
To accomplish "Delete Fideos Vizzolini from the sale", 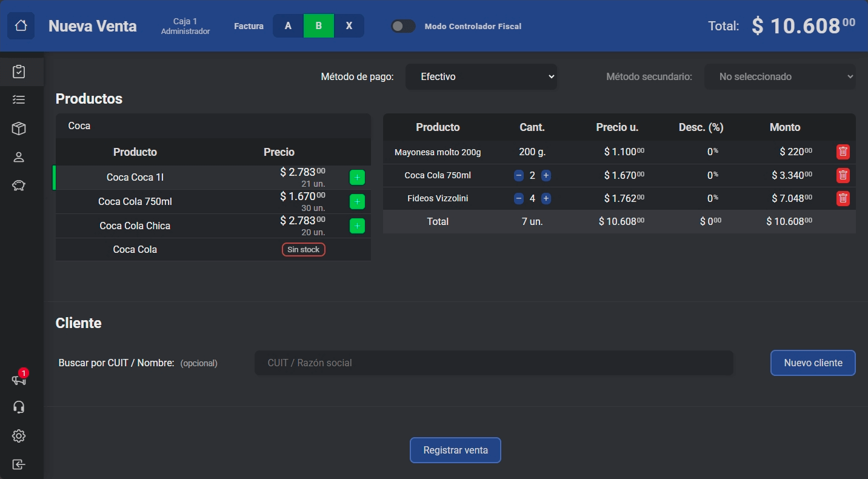I will click(x=843, y=198).
